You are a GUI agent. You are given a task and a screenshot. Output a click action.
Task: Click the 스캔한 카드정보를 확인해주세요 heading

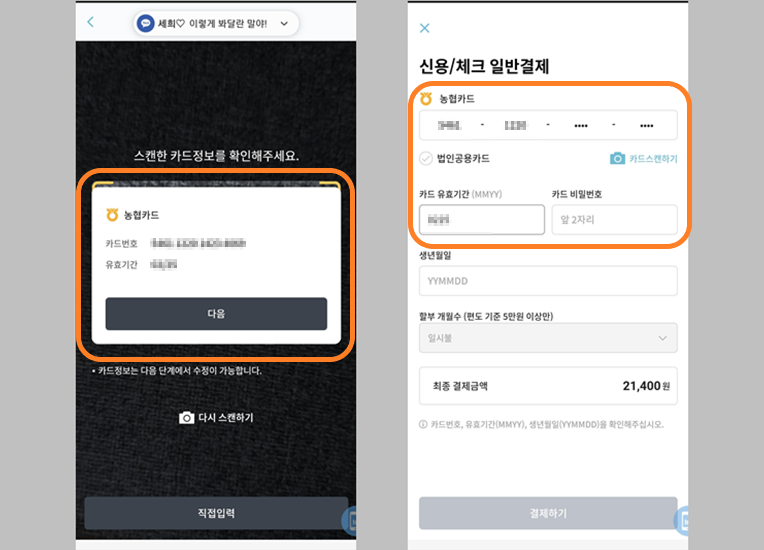coord(216,156)
